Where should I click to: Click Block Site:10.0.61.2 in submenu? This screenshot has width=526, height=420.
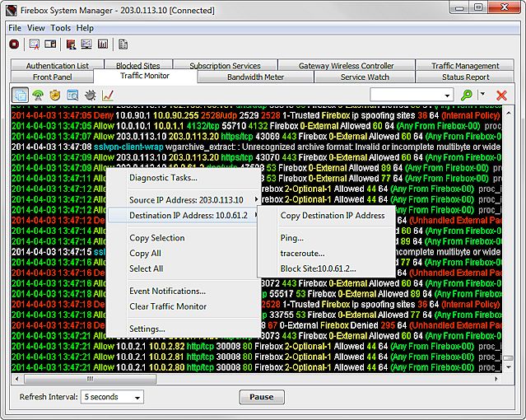pyautogui.click(x=318, y=268)
